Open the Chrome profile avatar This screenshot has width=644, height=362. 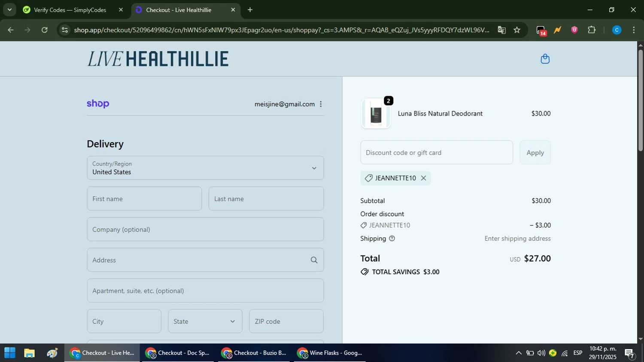(617, 30)
